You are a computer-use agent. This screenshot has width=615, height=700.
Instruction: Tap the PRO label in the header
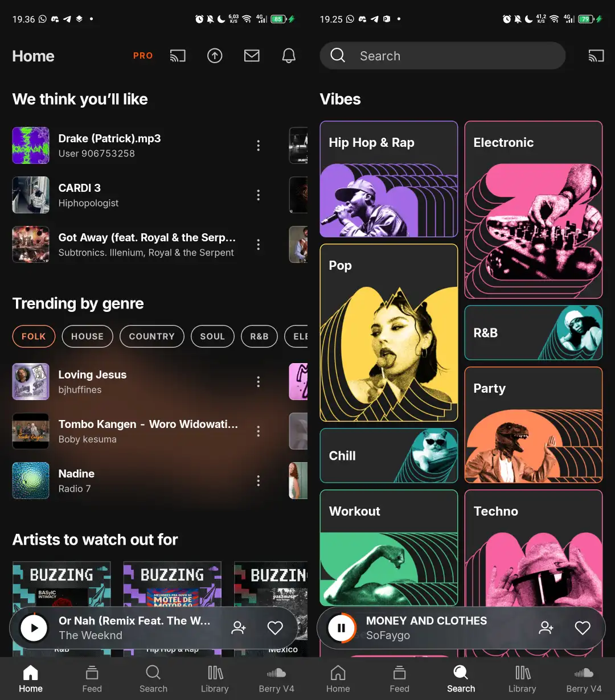pyautogui.click(x=142, y=55)
